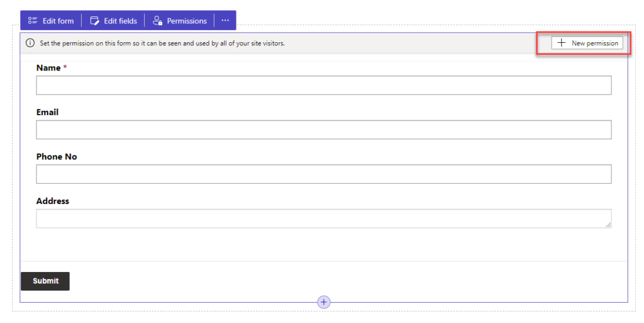Click inside the Address text area
The height and width of the screenshot is (323, 644).
tap(323, 218)
